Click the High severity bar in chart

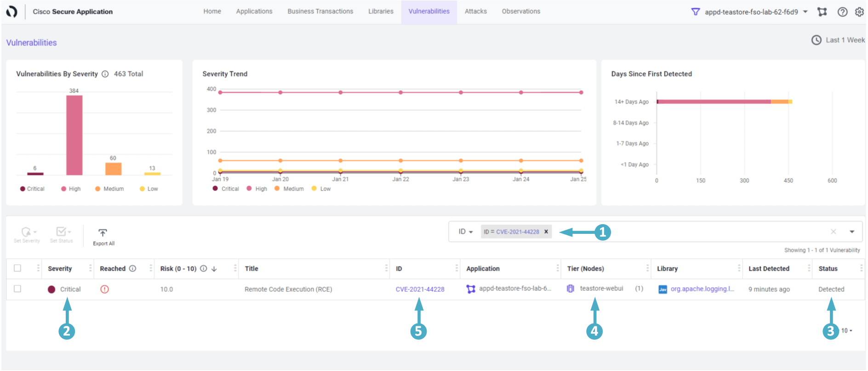point(74,135)
